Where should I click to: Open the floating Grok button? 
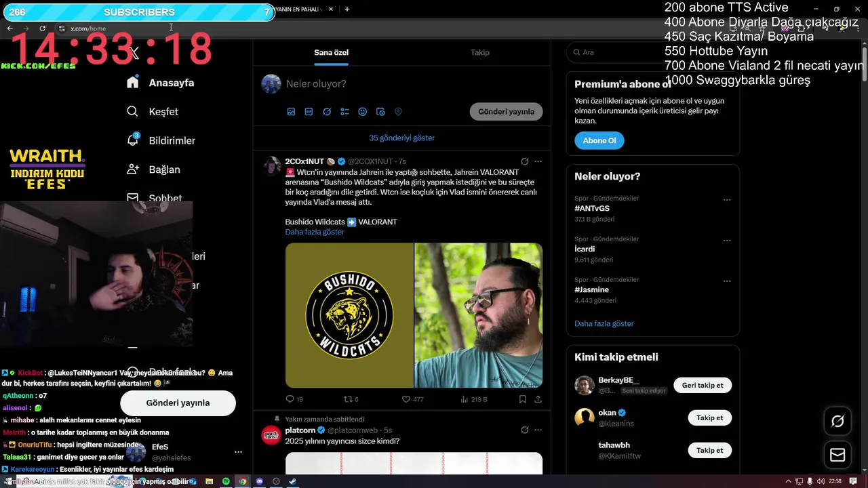[x=837, y=422]
